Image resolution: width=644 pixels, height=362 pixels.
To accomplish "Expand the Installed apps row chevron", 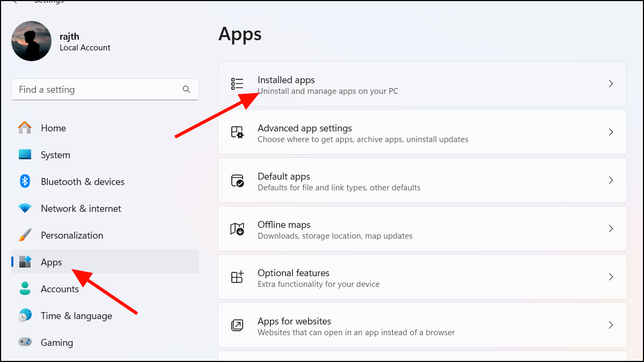I will 611,84.
